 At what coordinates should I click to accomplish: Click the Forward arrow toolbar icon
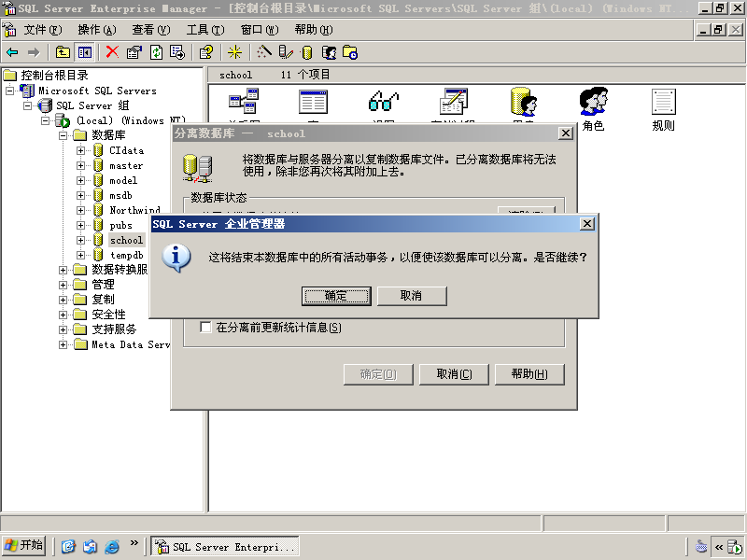[x=34, y=52]
